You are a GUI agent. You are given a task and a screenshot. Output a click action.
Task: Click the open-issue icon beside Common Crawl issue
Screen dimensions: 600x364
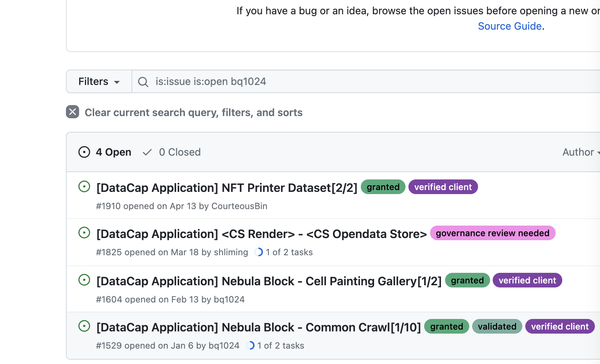tap(84, 326)
